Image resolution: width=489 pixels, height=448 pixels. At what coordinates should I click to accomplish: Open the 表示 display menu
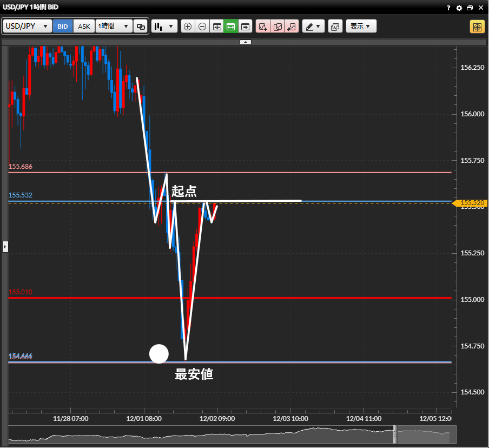[x=360, y=27]
